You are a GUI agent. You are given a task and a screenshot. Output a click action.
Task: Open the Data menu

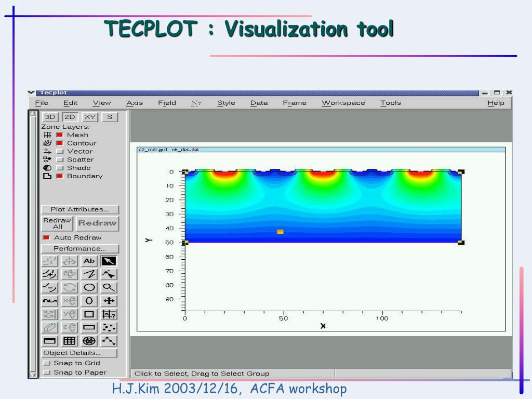(259, 103)
